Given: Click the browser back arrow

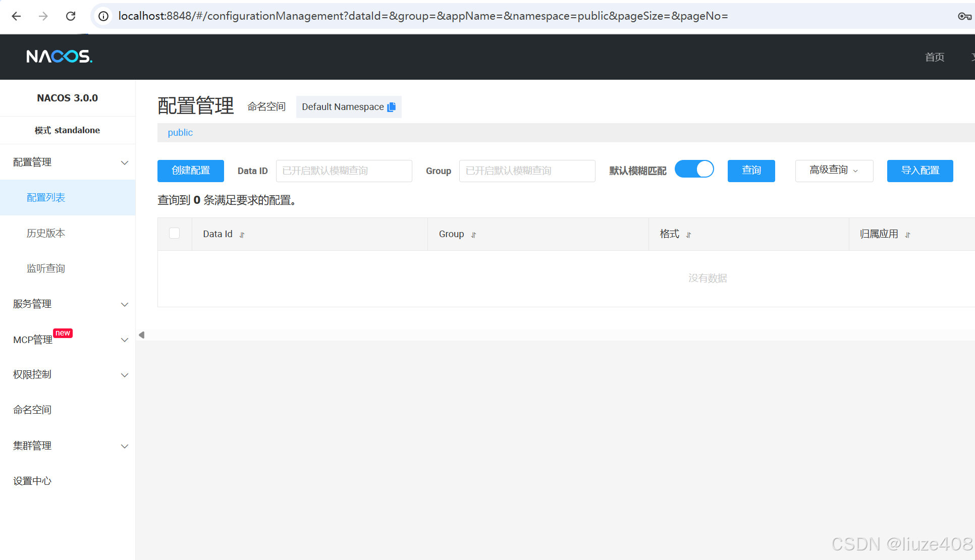Looking at the screenshot, I should [x=16, y=16].
